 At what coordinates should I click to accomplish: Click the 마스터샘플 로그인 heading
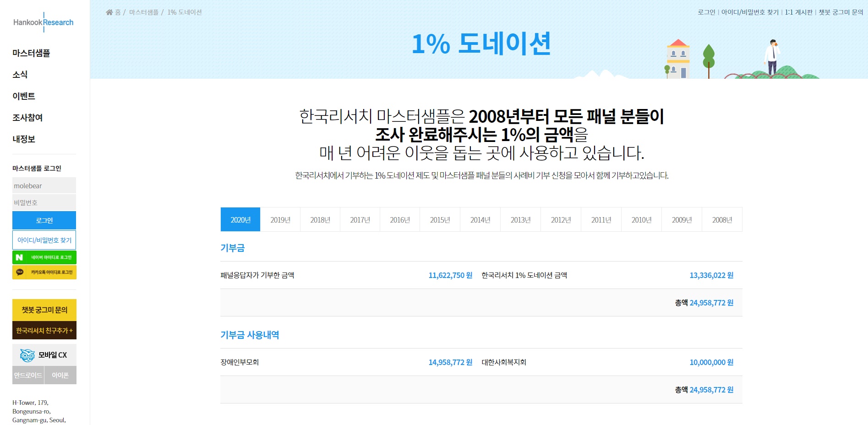click(37, 168)
